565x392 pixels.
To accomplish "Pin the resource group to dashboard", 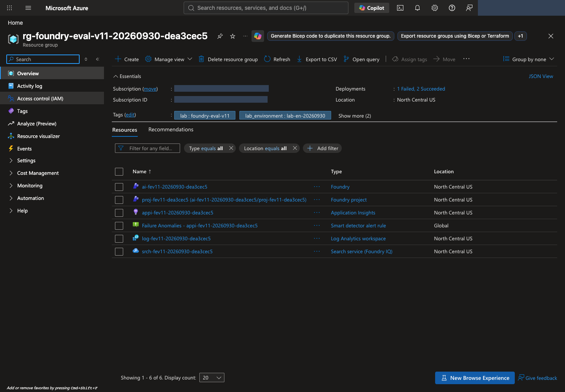I will pyautogui.click(x=220, y=36).
